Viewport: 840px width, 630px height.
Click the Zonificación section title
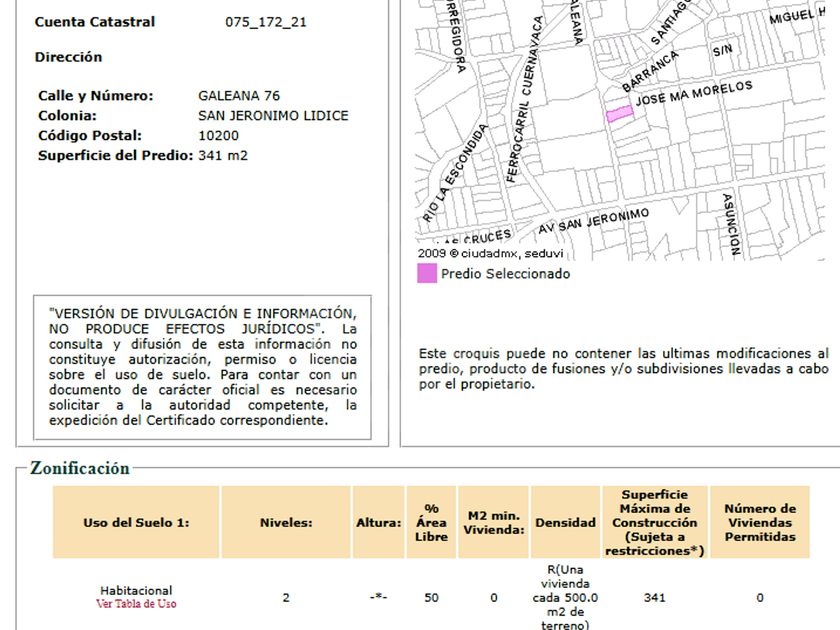[80, 468]
